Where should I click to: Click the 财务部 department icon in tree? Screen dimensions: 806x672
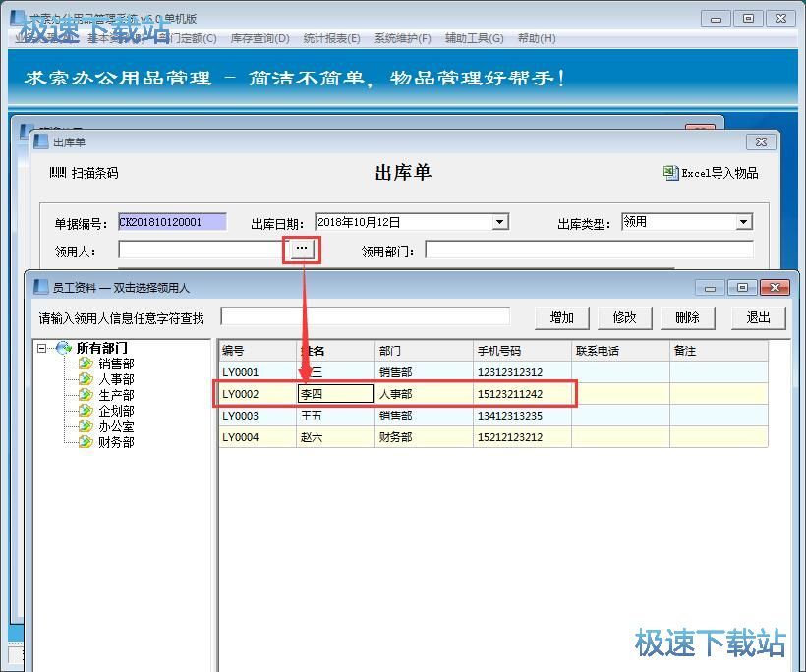(86, 442)
